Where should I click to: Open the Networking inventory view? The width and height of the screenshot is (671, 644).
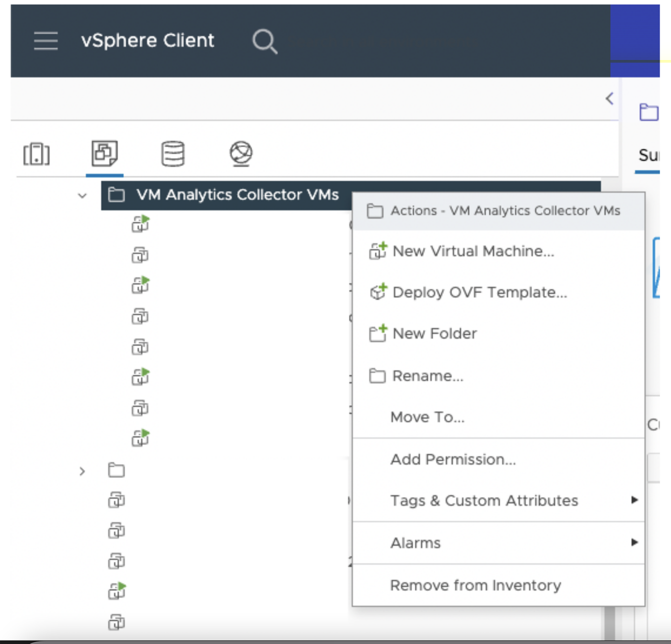[241, 153]
